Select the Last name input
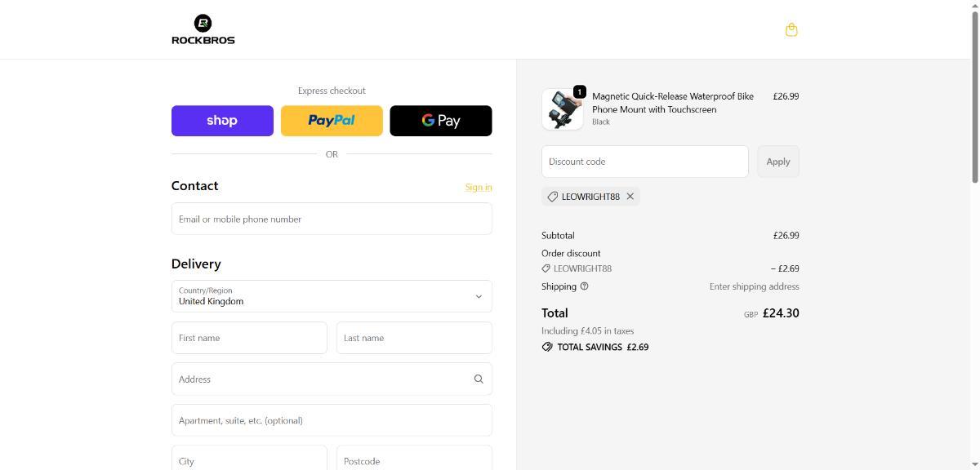Viewport: 980px width, 470px height. pyautogui.click(x=414, y=338)
